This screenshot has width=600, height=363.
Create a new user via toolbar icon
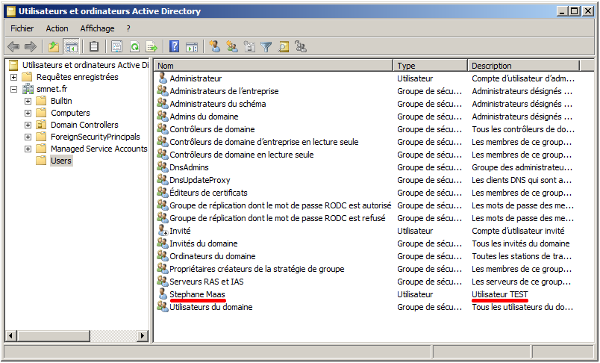tap(215, 46)
